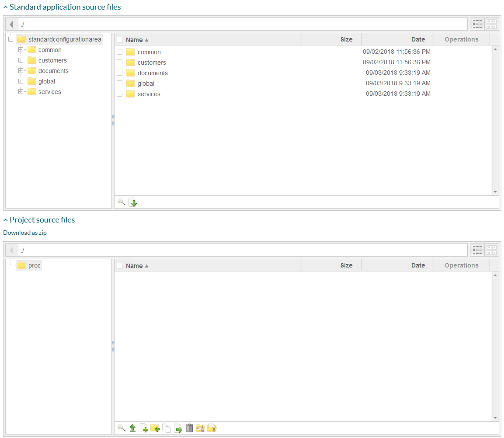Check the box next to the customers folder
Image resolution: width=504 pixels, height=438 pixels.
coord(119,63)
